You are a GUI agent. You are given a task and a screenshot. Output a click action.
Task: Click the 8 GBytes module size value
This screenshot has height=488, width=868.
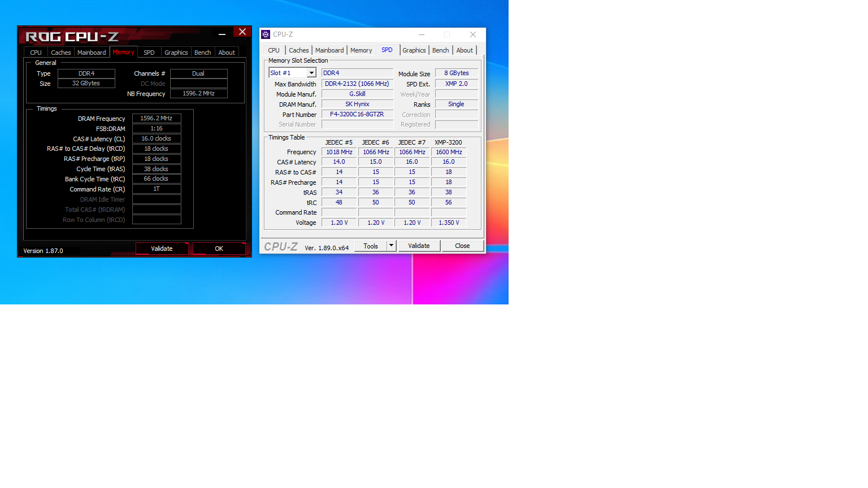tap(457, 73)
